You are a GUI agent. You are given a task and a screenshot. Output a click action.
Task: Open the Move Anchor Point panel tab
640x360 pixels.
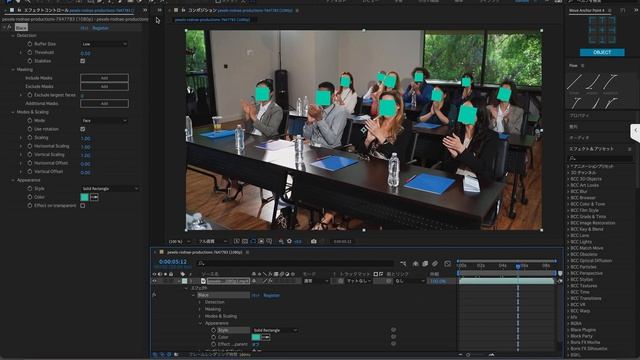pos(587,10)
